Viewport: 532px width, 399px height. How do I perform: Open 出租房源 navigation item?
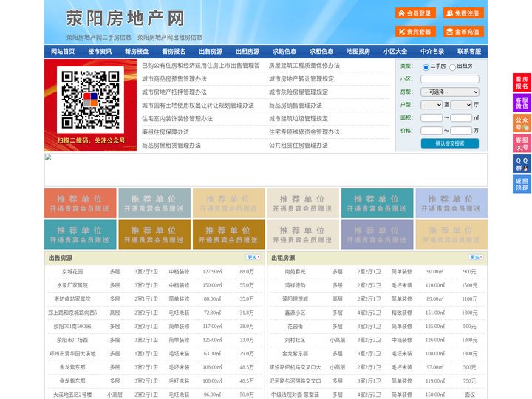[x=248, y=52]
